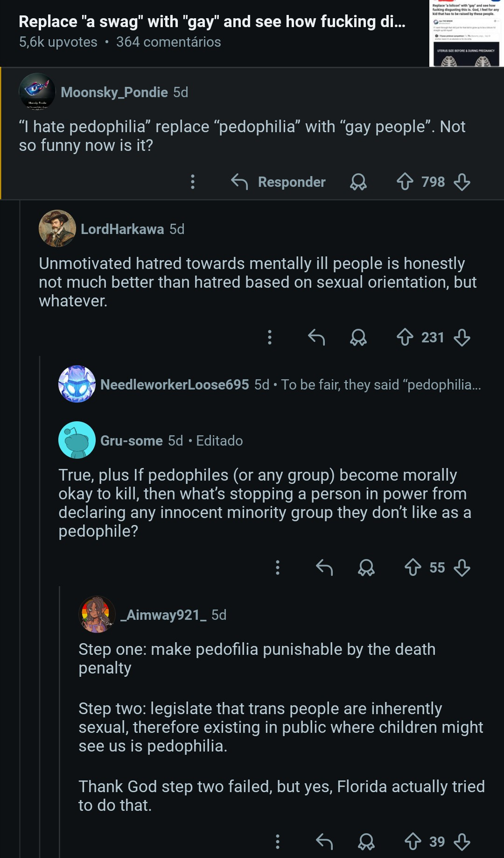Open overflow menu on Gru-some's comment

coord(278,567)
